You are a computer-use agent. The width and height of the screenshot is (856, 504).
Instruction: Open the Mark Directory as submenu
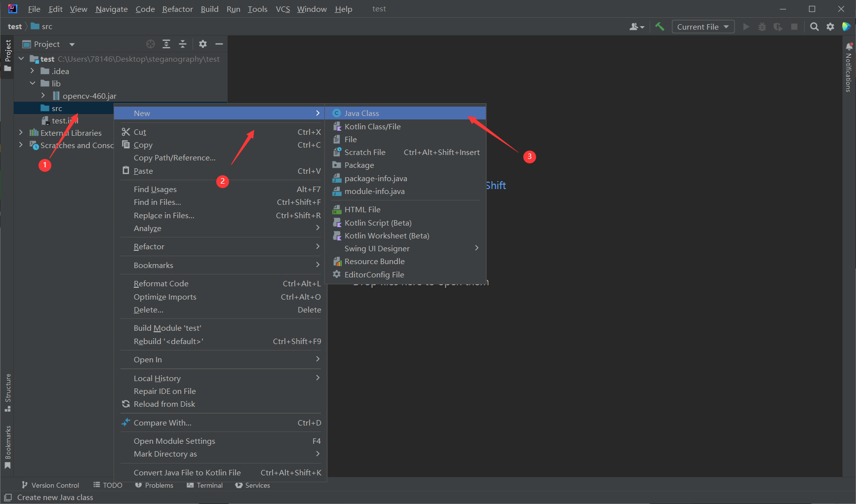click(x=221, y=454)
